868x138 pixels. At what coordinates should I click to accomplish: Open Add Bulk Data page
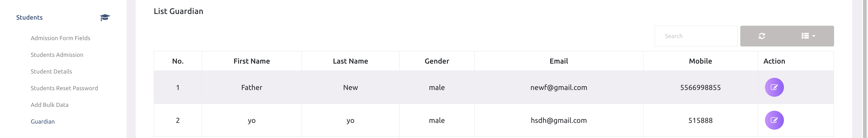point(50,105)
